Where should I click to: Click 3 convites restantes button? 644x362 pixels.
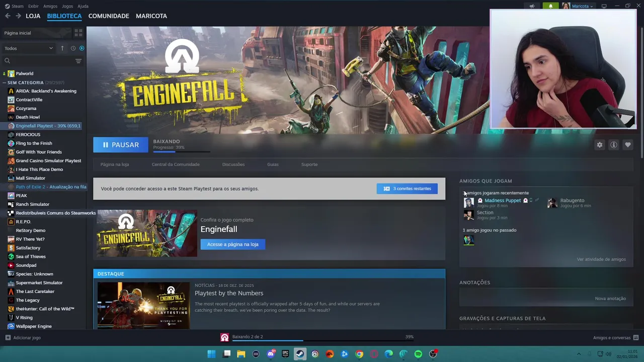click(x=407, y=189)
